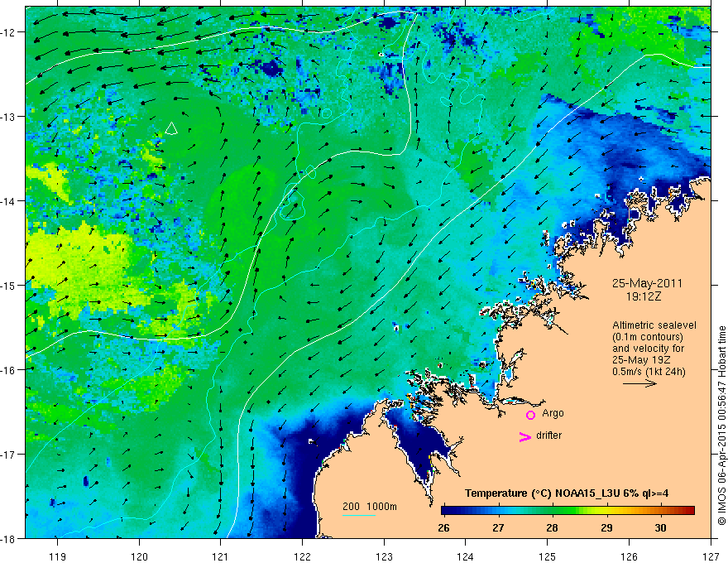Click the '29' colorbar tick label

point(606,527)
